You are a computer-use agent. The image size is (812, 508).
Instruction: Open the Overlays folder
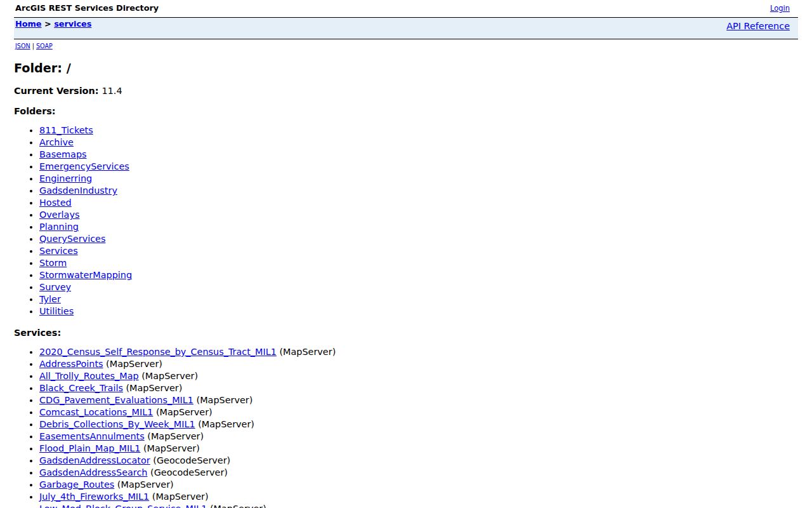(x=60, y=215)
